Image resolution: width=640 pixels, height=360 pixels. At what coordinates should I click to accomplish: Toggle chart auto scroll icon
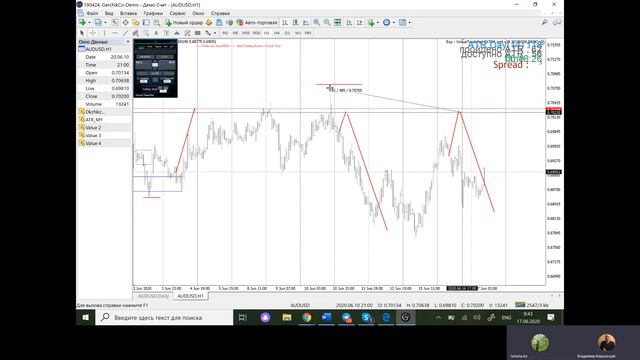[x=349, y=22]
